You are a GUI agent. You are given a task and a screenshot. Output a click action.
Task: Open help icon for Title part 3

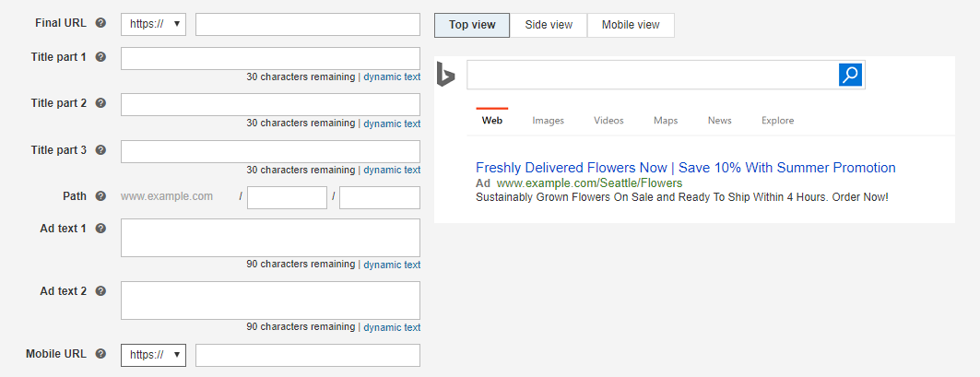pyautogui.click(x=100, y=150)
